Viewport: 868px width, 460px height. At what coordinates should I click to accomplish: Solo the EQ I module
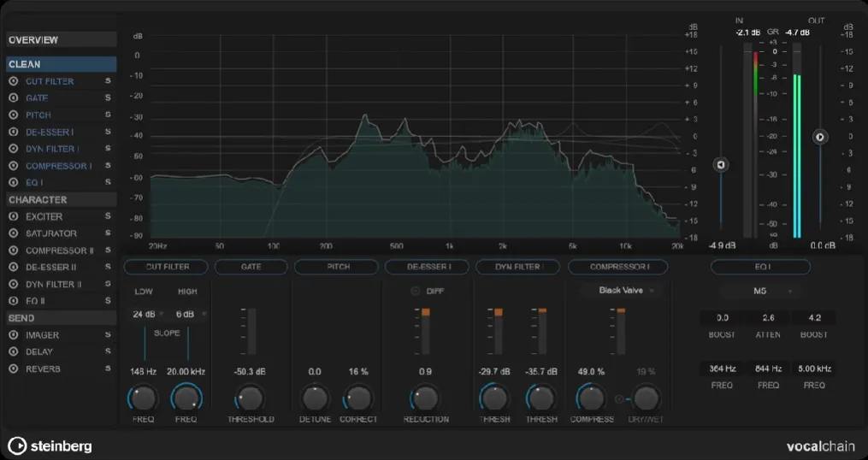click(x=108, y=183)
